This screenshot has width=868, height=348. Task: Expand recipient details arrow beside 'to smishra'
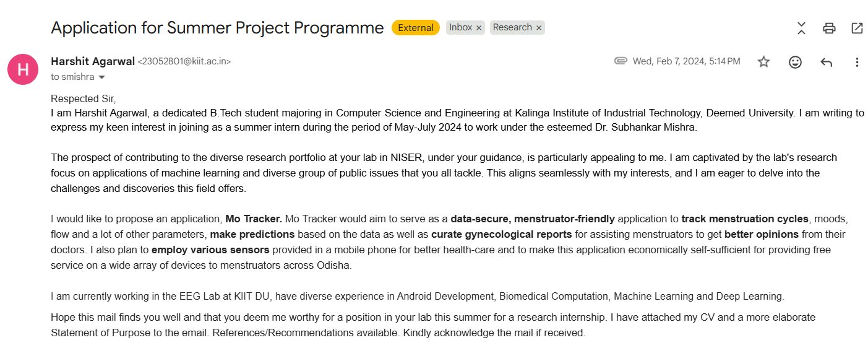[x=102, y=77]
